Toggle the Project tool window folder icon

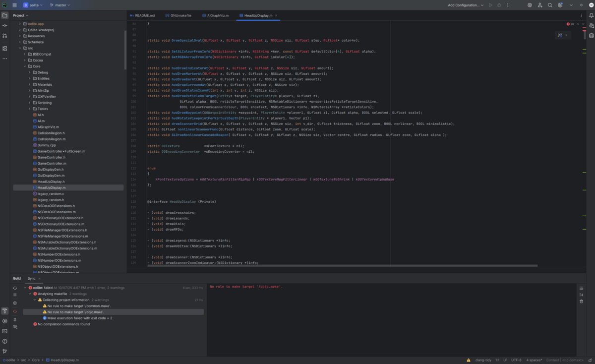[5, 15]
